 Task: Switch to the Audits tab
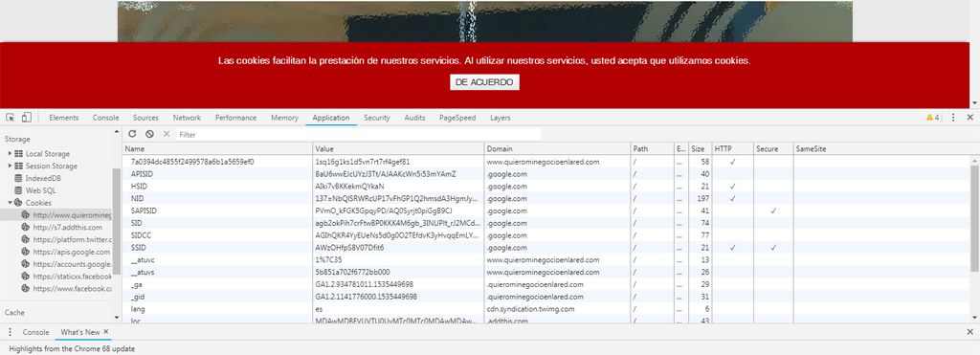(414, 118)
